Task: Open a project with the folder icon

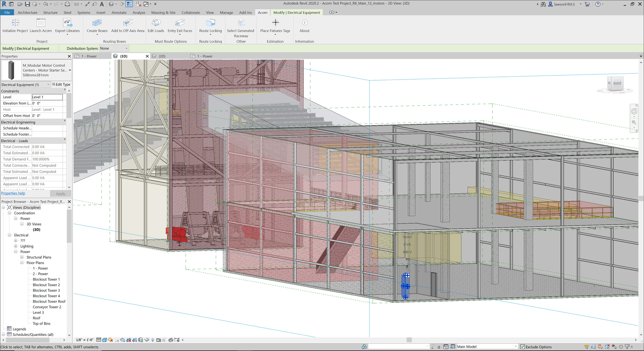Action: pos(20,4)
